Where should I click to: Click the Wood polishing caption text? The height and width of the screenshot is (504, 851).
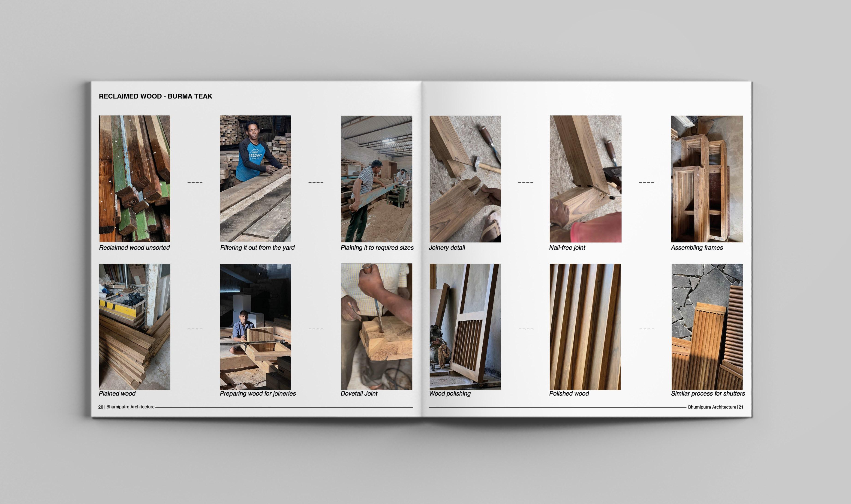coord(450,394)
